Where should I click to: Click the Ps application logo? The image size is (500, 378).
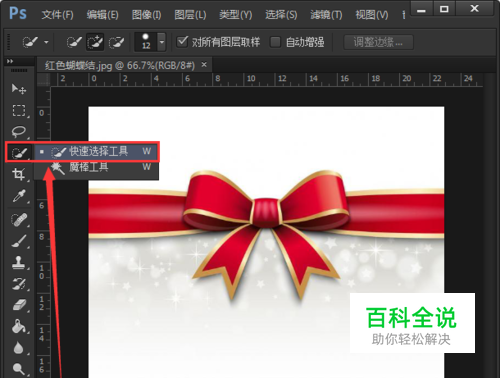[18, 13]
